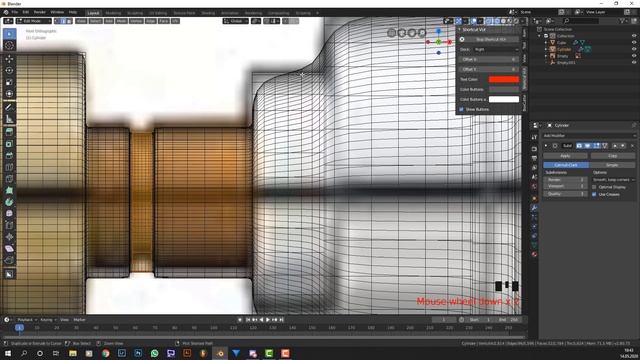
Task: Select the Shrink/Fatten tool
Action: pos(9,237)
